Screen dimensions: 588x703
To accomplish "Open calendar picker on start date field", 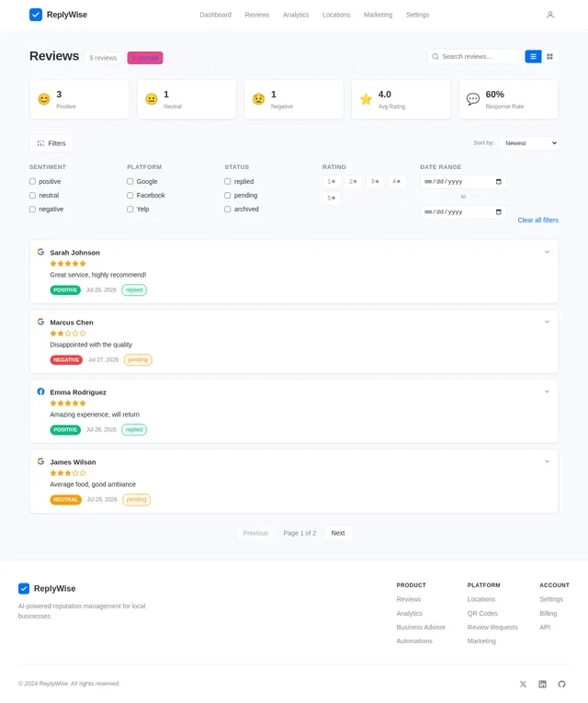I will (499, 182).
